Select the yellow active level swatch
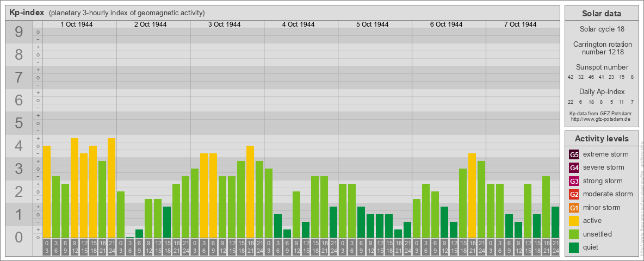644x261 pixels. coord(574,221)
